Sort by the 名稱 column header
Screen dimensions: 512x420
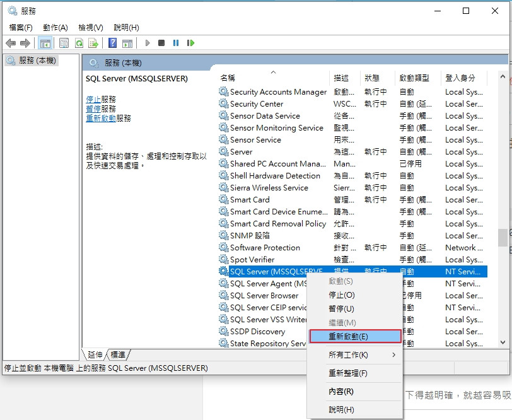point(274,78)
